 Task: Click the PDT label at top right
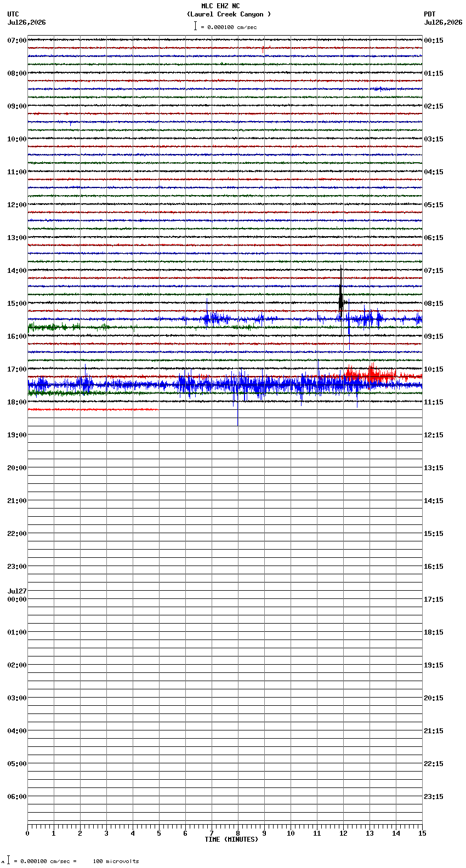coord(429,14)
